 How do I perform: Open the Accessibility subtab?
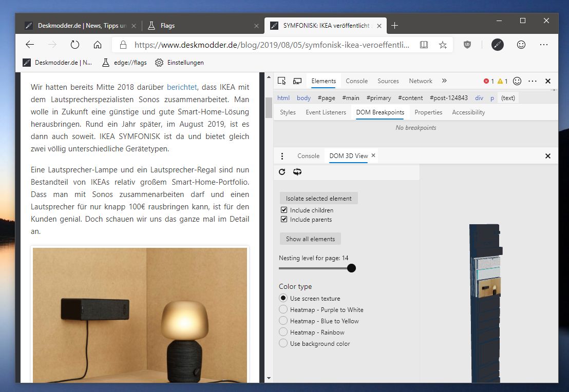coord(468,112)
